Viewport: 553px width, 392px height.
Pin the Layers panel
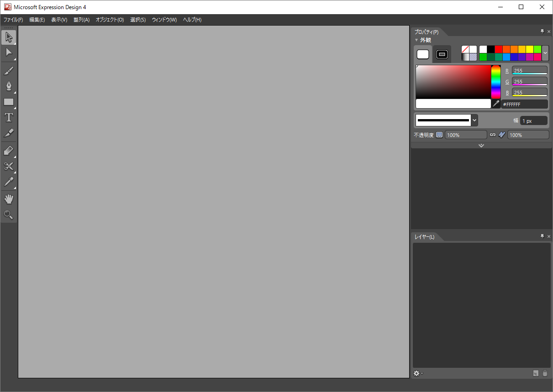542,236
